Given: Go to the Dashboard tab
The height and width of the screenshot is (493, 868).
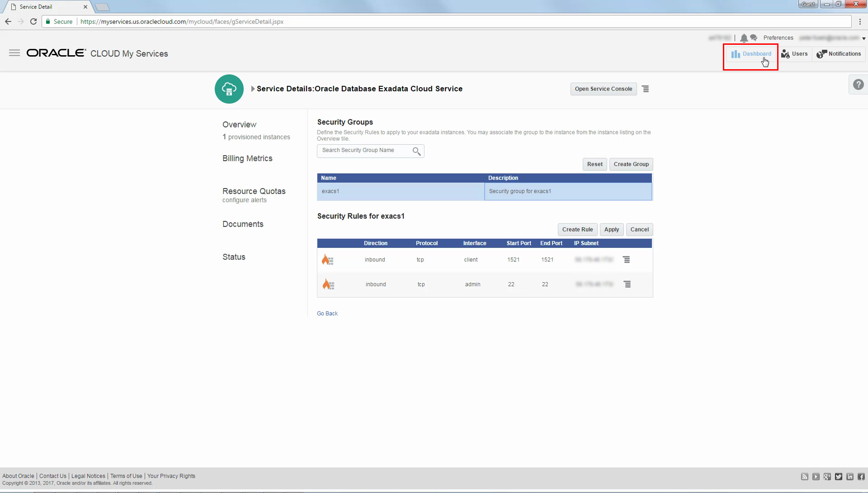Looking at the screenshot, I should (x=751, y=54).
